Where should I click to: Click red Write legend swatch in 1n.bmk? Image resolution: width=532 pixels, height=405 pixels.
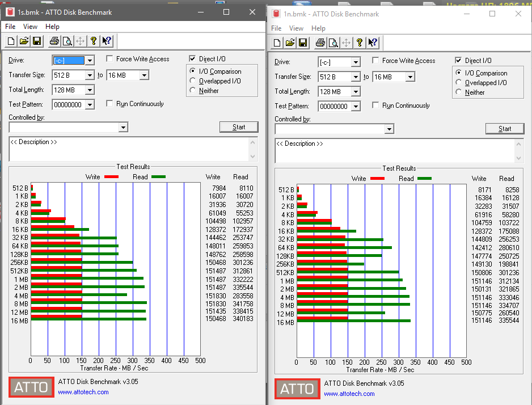377,179
